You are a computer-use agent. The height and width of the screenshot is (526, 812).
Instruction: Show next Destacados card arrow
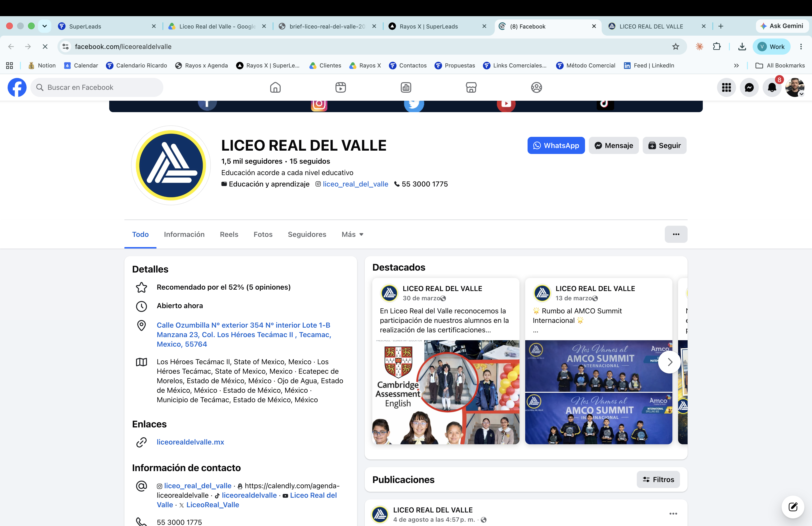pos(669,362)
